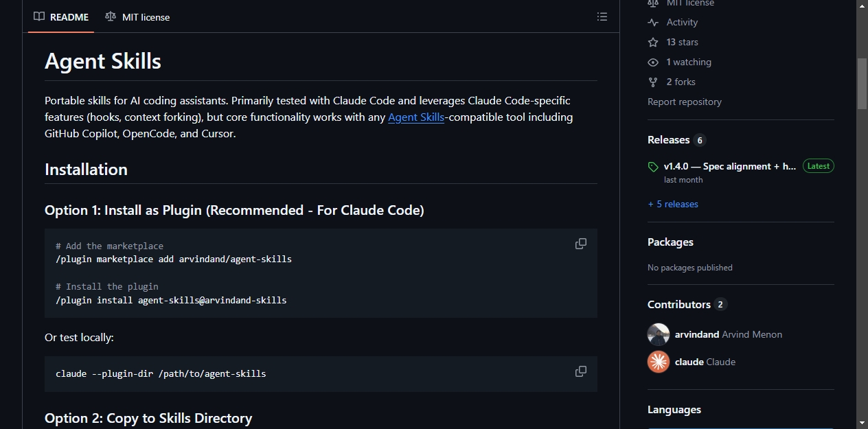Image resolution: width=868 pixels, height=429 pixels.
Task: Click the 'Or test locally:' text
Action: 79,338
